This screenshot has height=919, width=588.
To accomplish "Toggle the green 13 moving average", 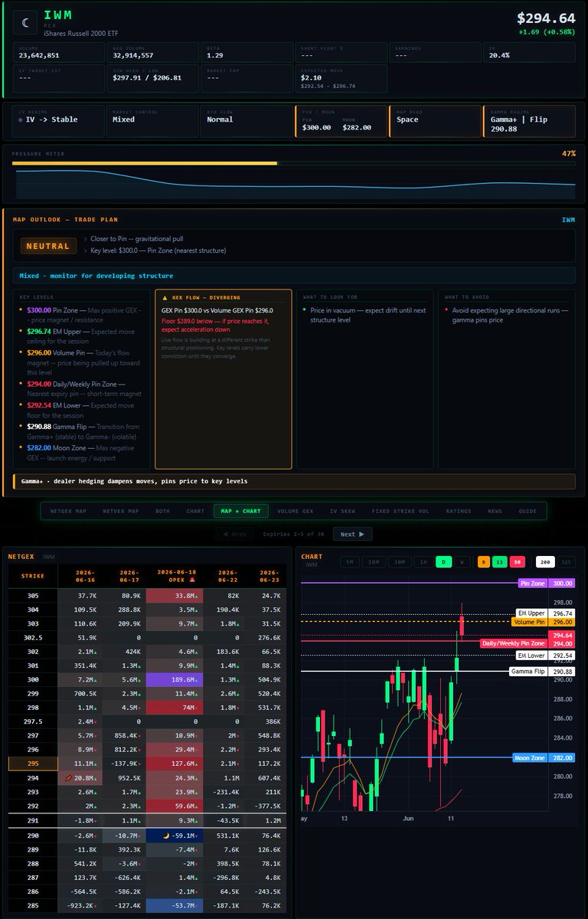I will click(499, 561).
